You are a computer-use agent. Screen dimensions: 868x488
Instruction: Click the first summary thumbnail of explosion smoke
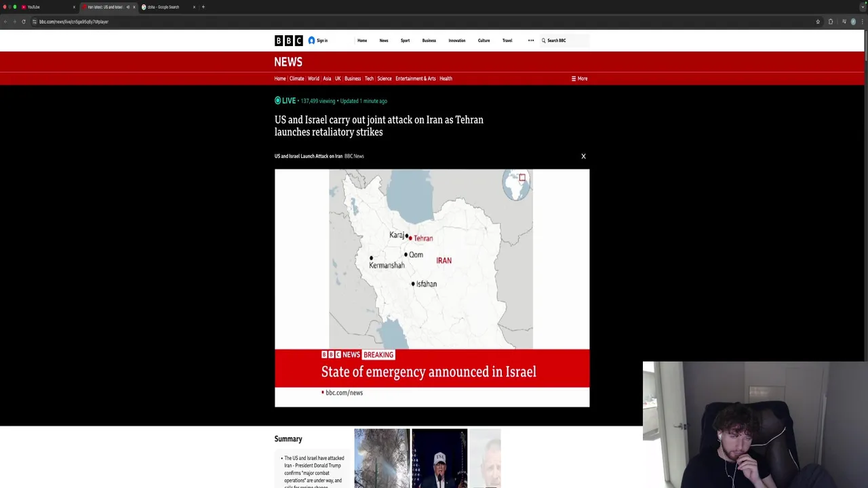pos(382,458)
